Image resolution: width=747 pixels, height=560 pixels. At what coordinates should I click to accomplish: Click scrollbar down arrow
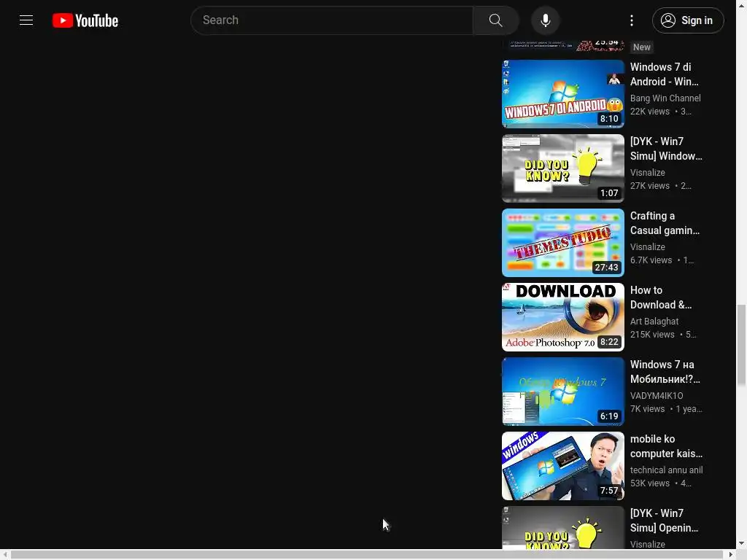(x=741, y=543)
